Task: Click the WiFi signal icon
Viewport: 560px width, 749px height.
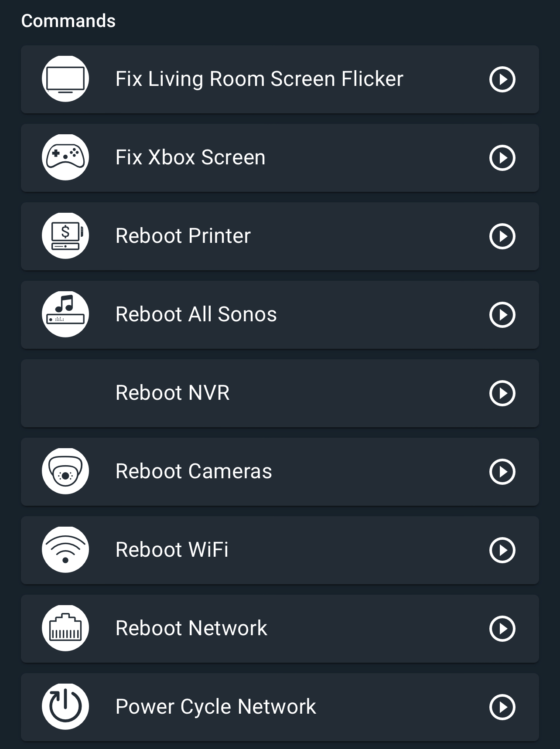Action: (x=65, y=550)
